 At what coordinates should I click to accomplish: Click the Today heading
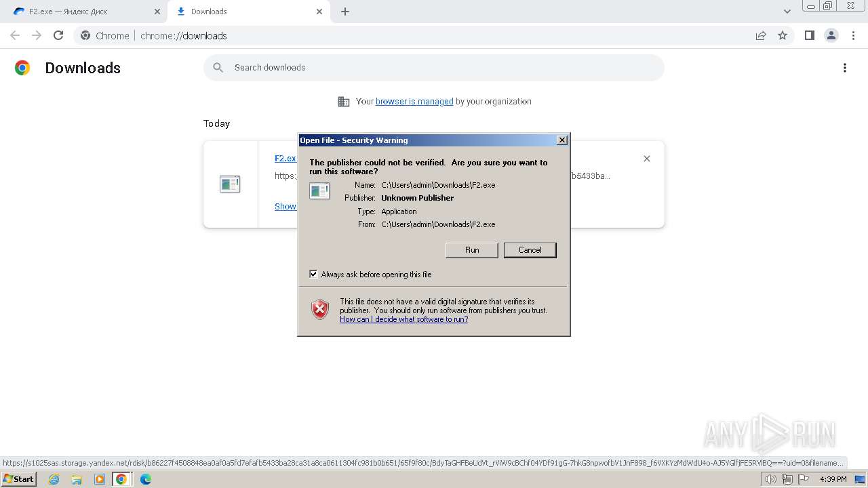[216, 123]
